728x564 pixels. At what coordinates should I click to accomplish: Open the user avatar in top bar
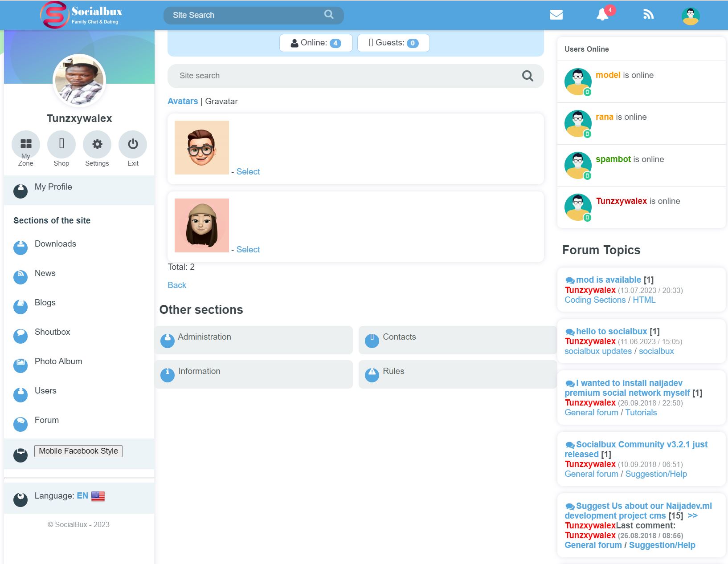tap(691, 16)
